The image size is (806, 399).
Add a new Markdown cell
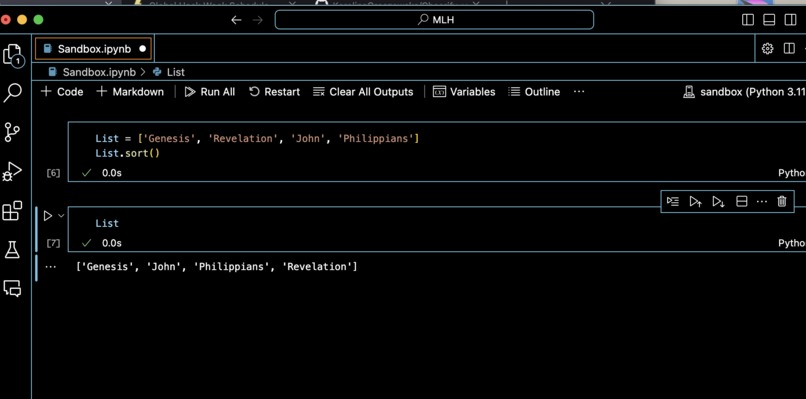click(x=131, y=92)
